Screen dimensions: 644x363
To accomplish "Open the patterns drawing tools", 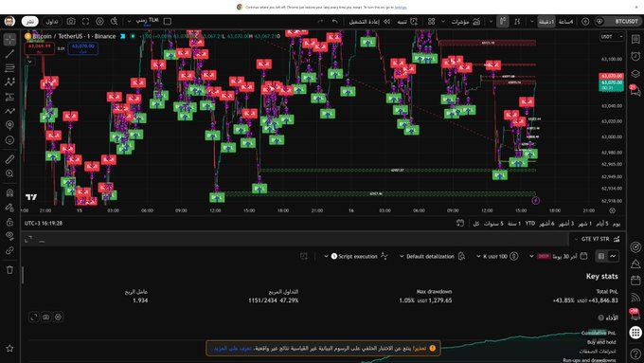I will point(9,82).
